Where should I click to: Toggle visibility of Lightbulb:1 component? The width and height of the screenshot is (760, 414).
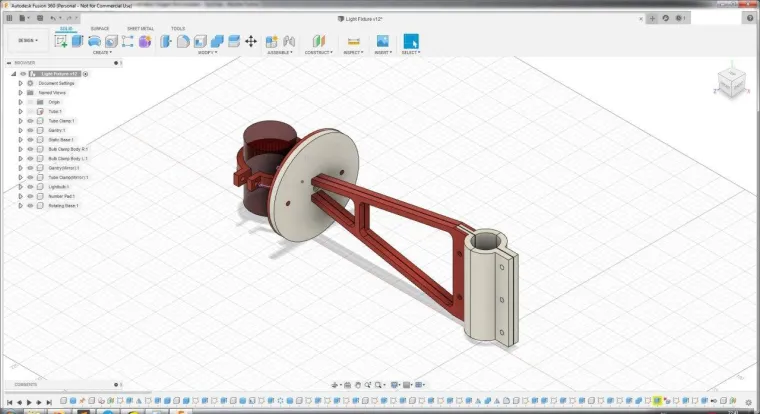(x=30, y=187)
